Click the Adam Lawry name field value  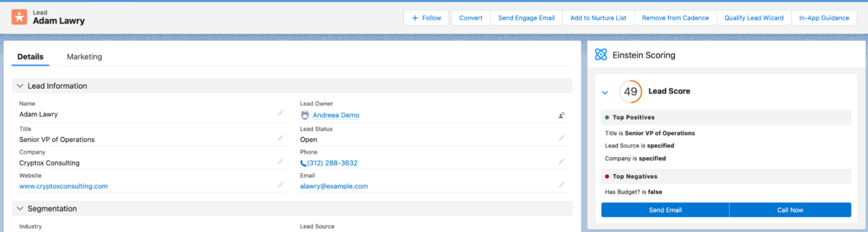tap(38, 114)
